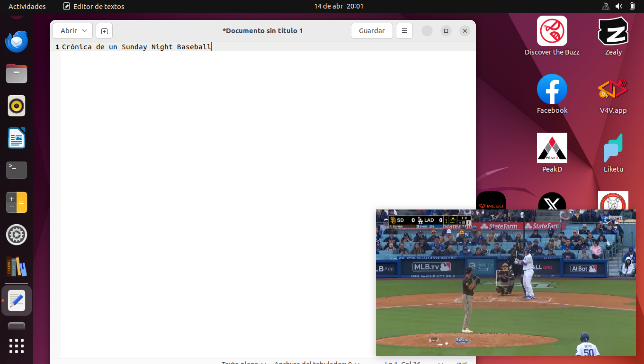Open the Terminal dock icon

(17, 170)
